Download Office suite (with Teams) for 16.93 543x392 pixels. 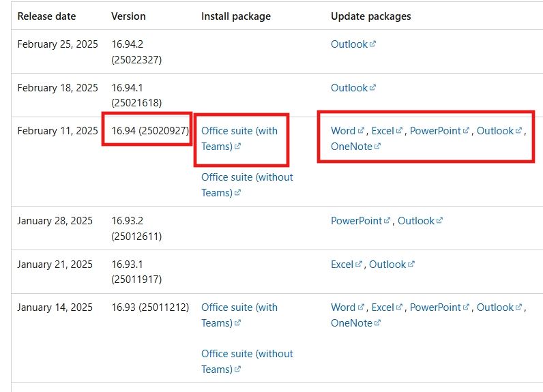click(x=239, y=315)
